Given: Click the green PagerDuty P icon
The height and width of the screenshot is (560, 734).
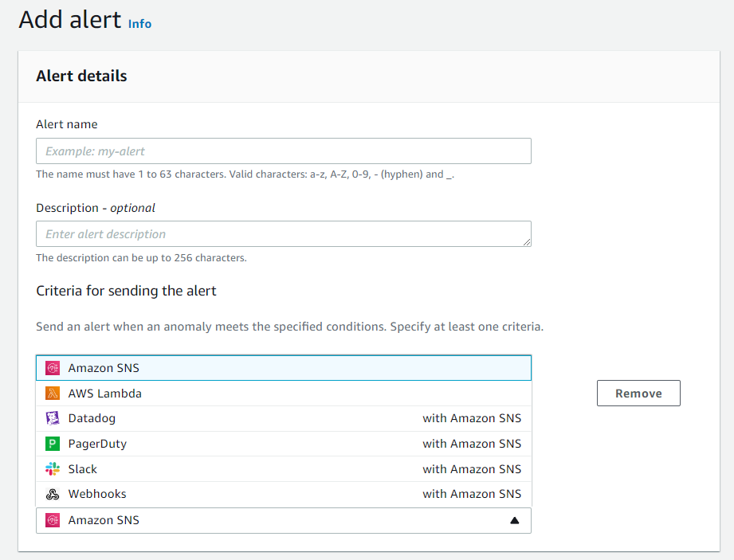Looking at the screenshot, I should pos(53,443).
